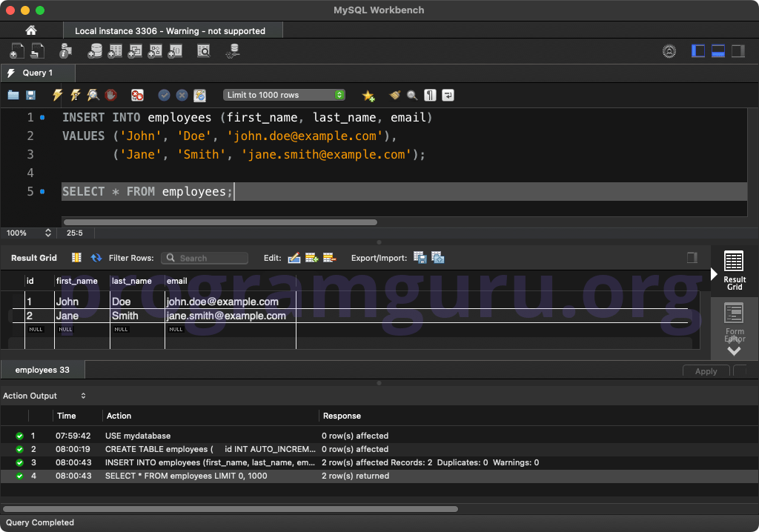Switch to the Query 1 tab
The height and width of the screenshot is (532, 759).
pyautogui.click(x=37, y=73)
